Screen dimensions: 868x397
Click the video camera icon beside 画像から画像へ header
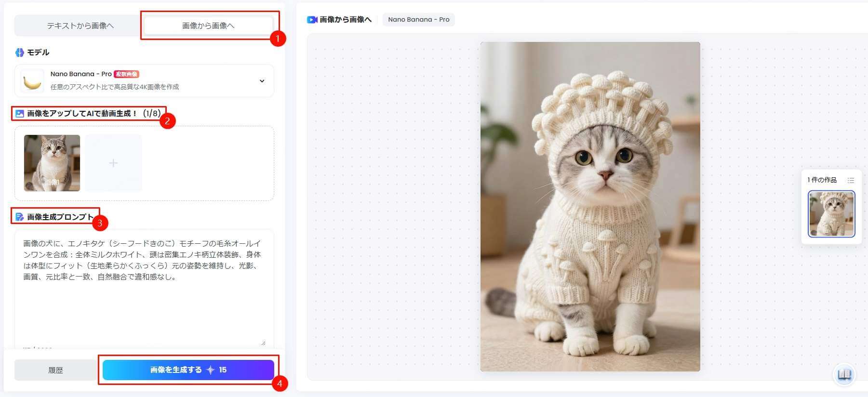(312, 20)
